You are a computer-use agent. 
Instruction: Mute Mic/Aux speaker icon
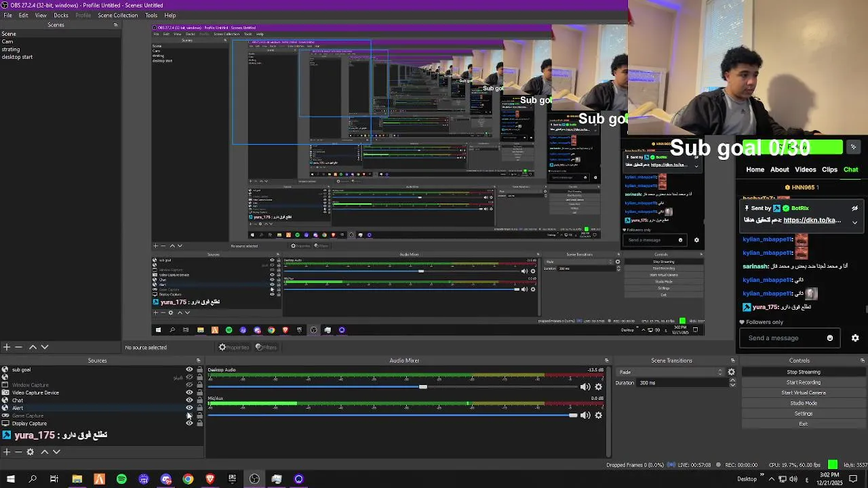585,415
